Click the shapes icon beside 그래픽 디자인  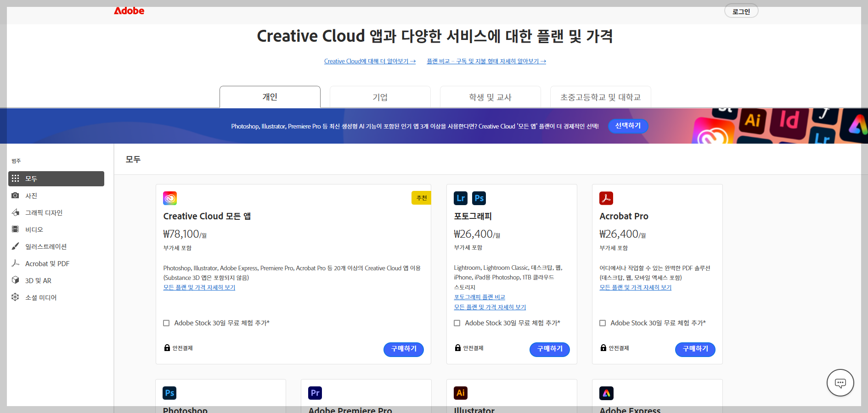click(x=16, y=212)
